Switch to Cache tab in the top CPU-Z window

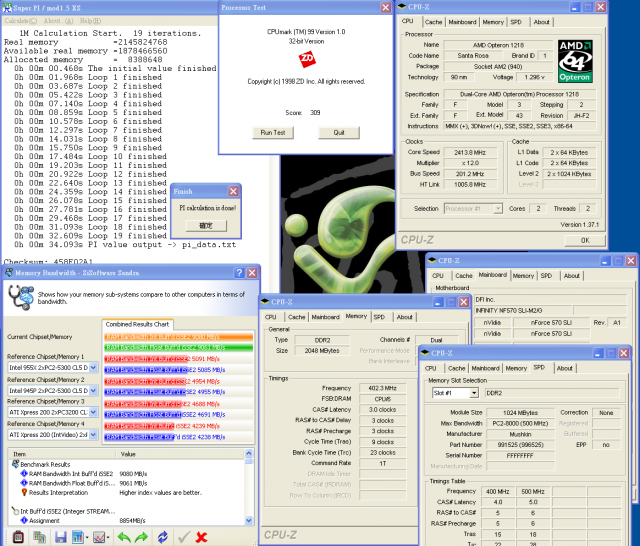(x=433, y=22)
